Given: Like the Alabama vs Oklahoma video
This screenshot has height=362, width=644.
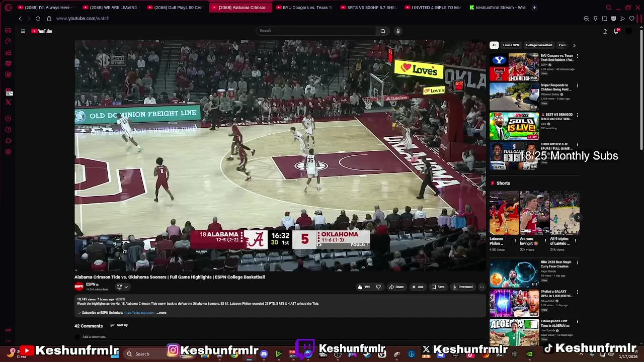Looking at the screenshot, I should coord(363,287).
